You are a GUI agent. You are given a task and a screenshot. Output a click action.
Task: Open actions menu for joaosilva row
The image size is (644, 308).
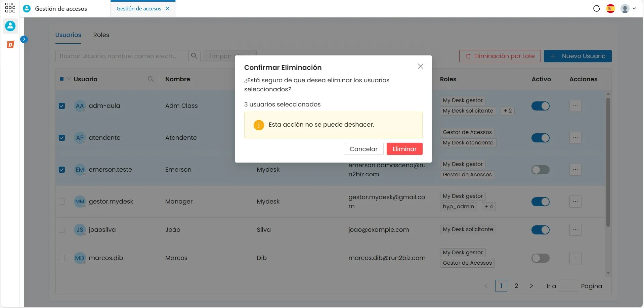575,230
